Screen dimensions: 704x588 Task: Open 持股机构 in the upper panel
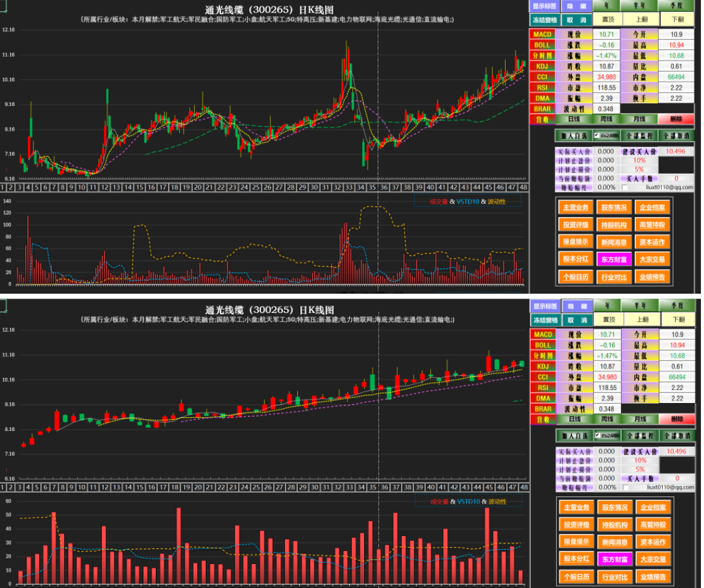(x=614, y=224)
